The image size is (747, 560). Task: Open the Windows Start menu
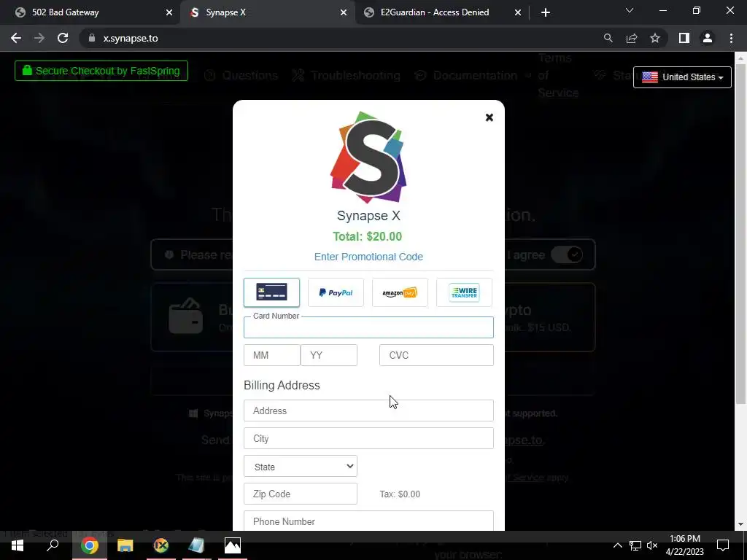(x=18, y=545)
